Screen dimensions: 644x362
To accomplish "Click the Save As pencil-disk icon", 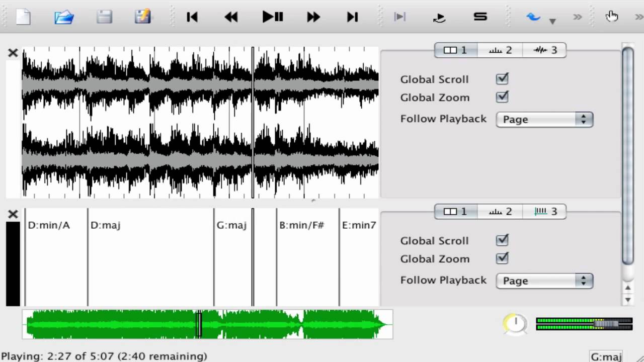I will tap(143, 17).
